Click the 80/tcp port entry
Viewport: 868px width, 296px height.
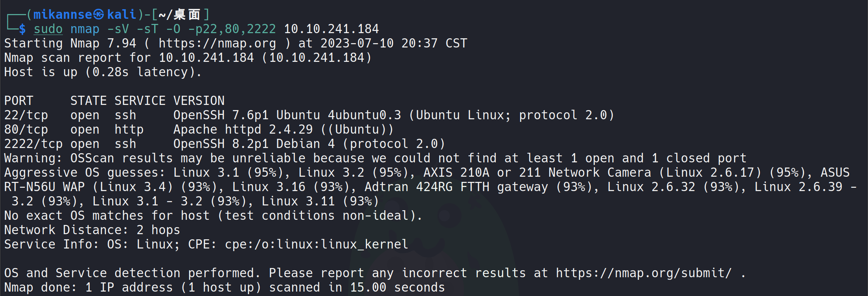pyautogui.click(x=26, y=130)
